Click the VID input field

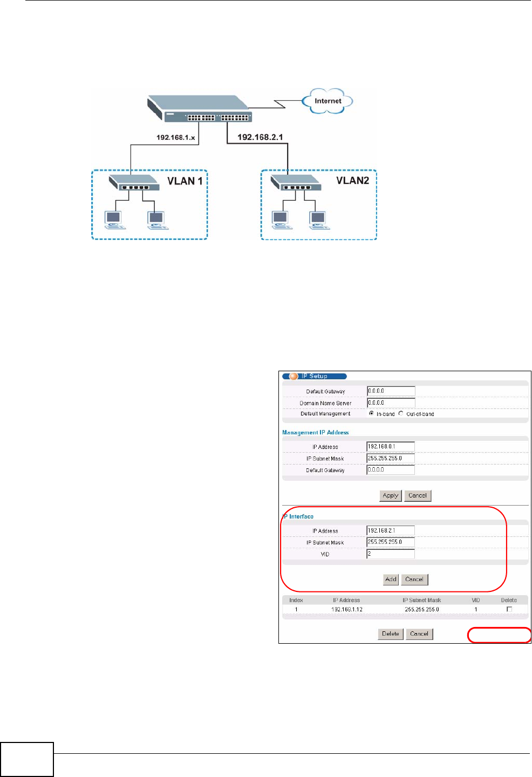(x=391, y=554)
